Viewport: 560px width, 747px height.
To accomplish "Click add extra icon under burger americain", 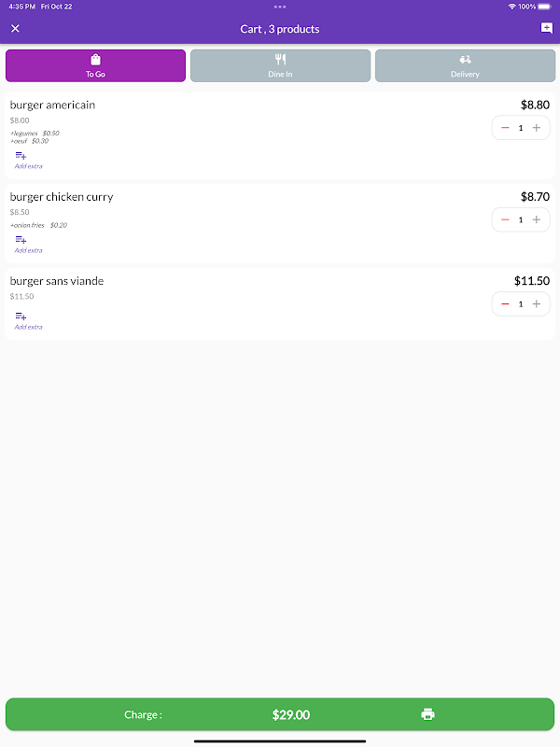I will pyautogui.click(x=21, y=156).
